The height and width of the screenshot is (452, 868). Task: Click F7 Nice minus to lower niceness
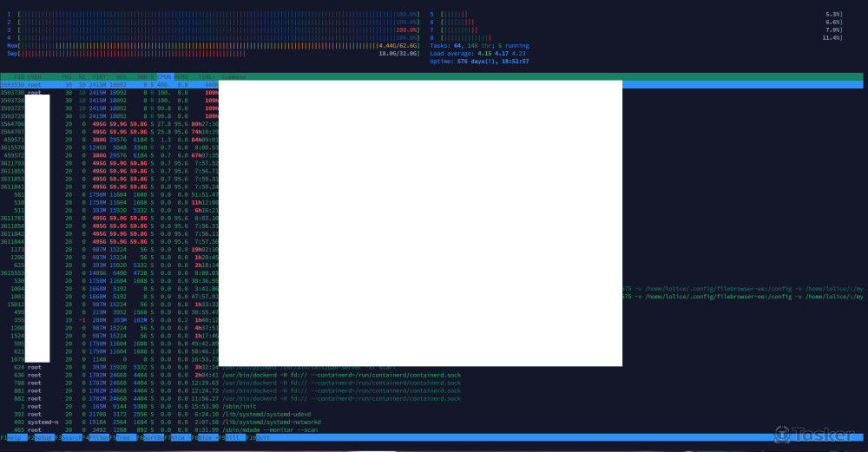click(x=177, y=436)
